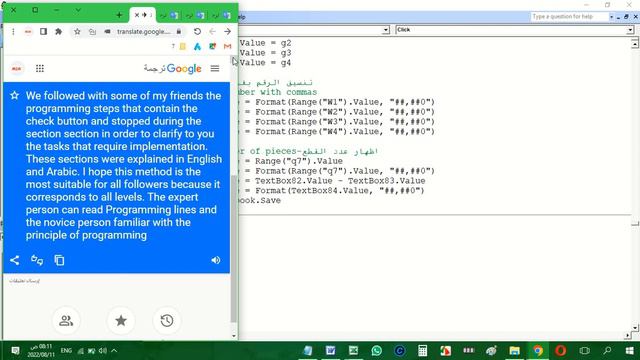Open Word from the taskbar
Viewport: 640px width, 360px height.
coord(331,351)
